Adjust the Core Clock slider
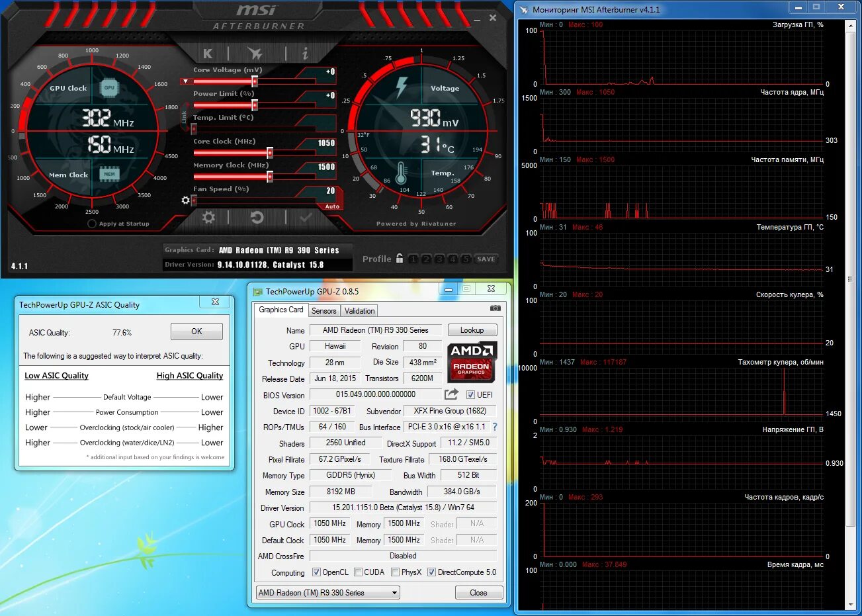 (x=269, y=153)
